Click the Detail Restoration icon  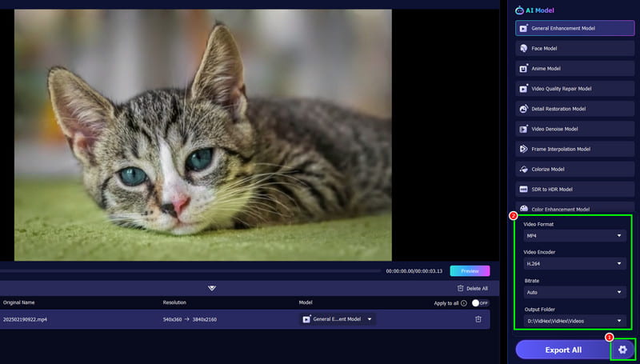[523, 109]
